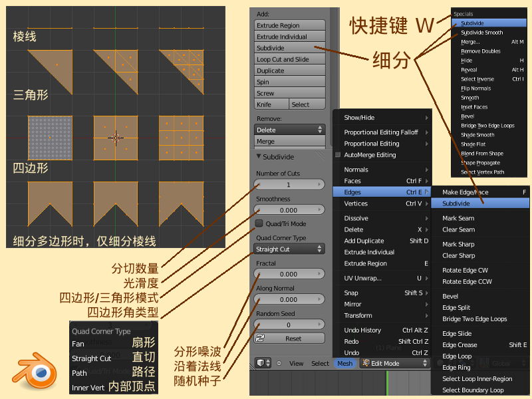532x399 pixels.
Task: Collapse the Subdivide operator panel triangle
Action: [259, 156]
